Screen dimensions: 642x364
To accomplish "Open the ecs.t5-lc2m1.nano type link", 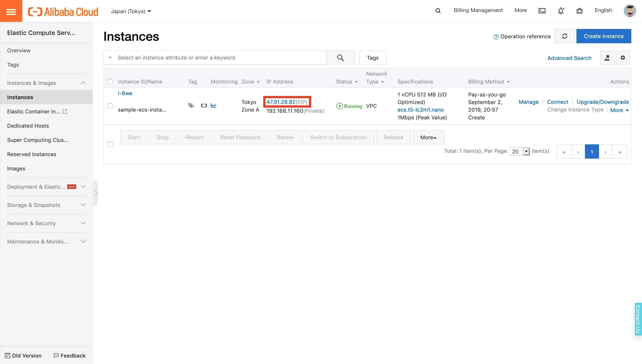I will [x=420, y=110].
